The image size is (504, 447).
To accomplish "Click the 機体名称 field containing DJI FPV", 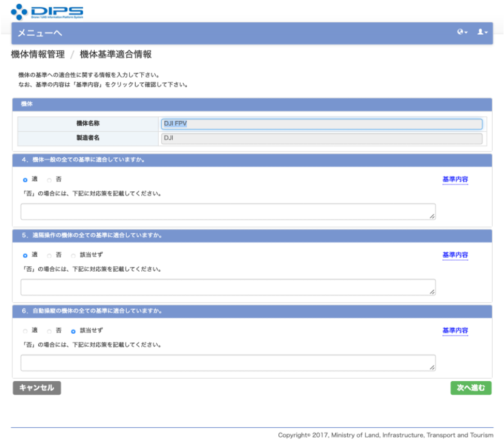I will [x=321, y=124].
